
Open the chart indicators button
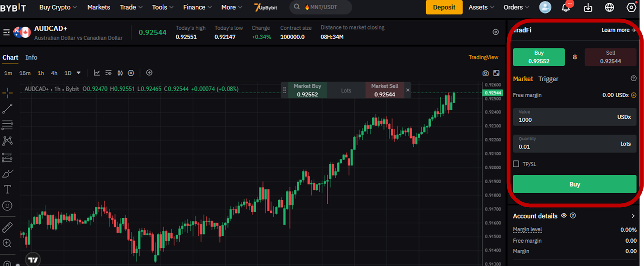[97, 73]
